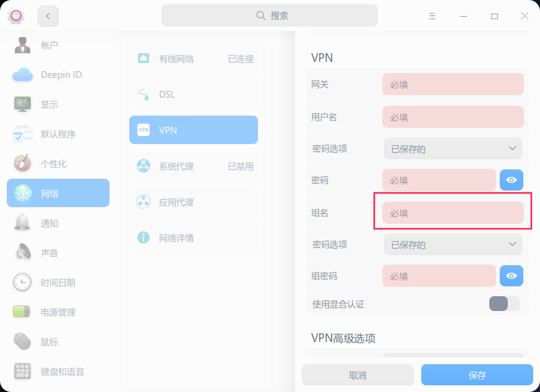Open the Power Management battery icon

22,312
